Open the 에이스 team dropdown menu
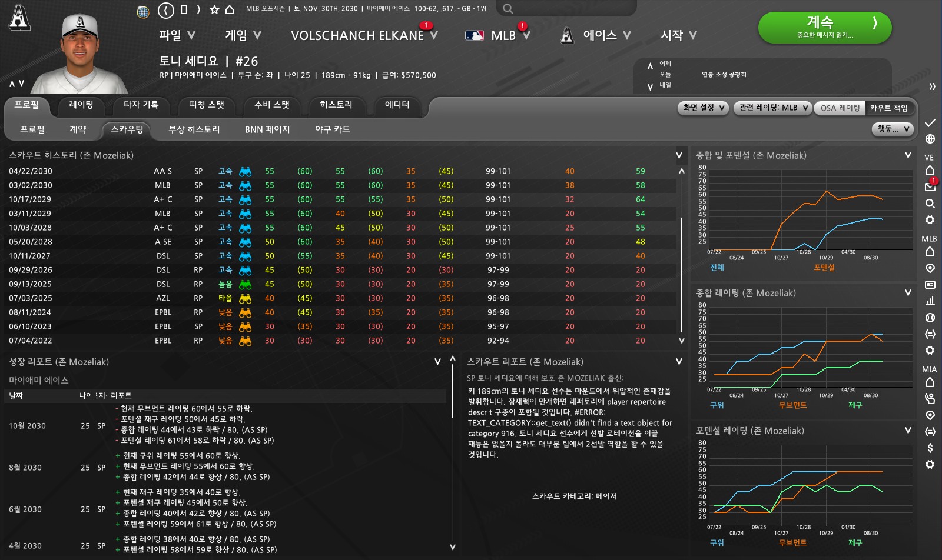942x560 pixels. 595,35
